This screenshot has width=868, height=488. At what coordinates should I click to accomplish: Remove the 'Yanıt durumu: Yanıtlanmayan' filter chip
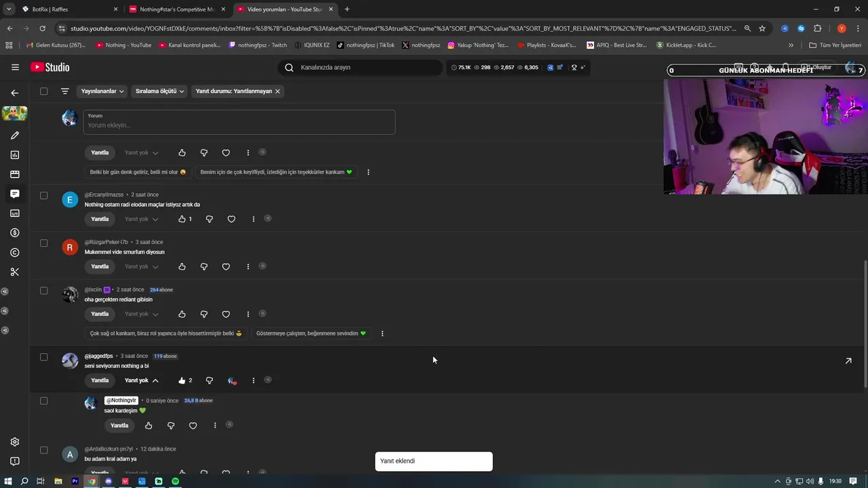(277, 91)
